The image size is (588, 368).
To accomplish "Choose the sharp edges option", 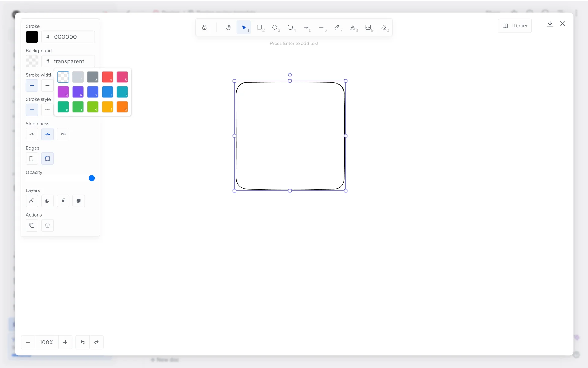I will (32, 159).
